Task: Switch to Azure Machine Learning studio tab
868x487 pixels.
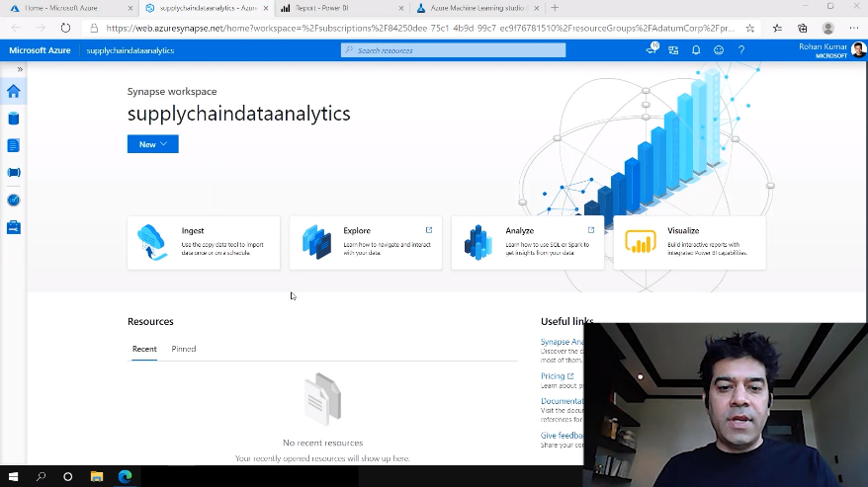Action: 477,8
